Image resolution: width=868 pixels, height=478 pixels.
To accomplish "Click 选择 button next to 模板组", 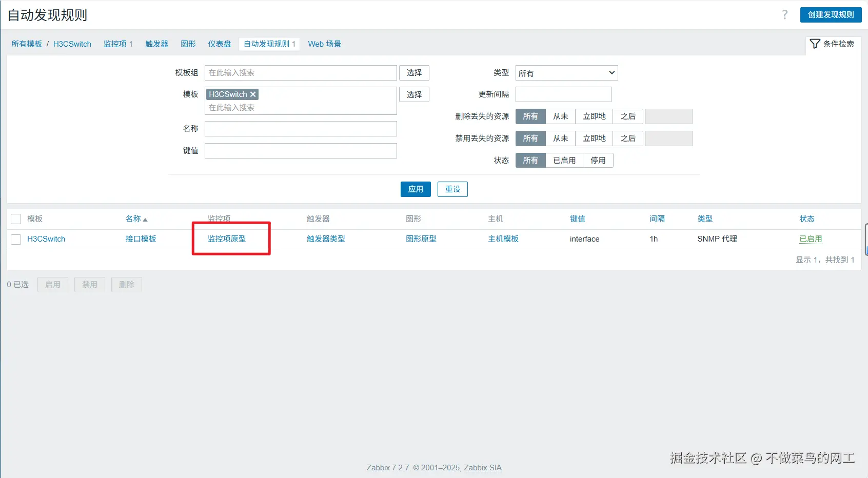I will 414,73.
